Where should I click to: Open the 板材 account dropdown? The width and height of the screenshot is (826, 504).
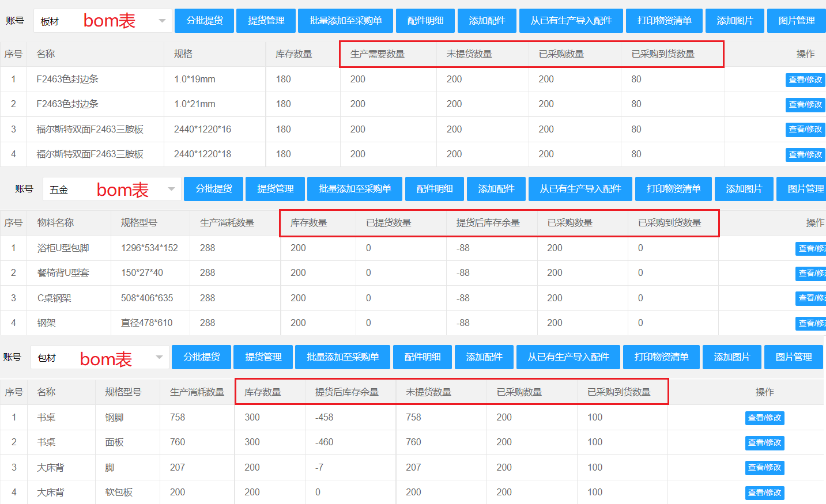click(103, 21)
